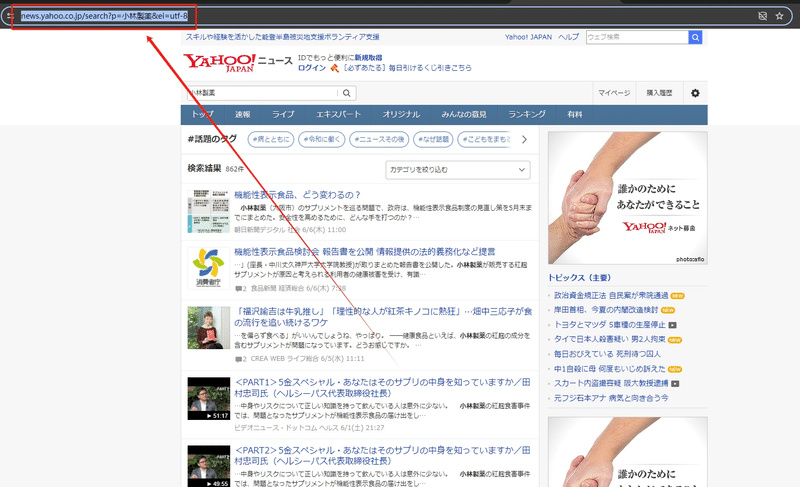The width and height of the screenshot is (800, 487).
Task: Select the ランキング navigation tab
Action: pyautogui.click(x=527, y=115)
